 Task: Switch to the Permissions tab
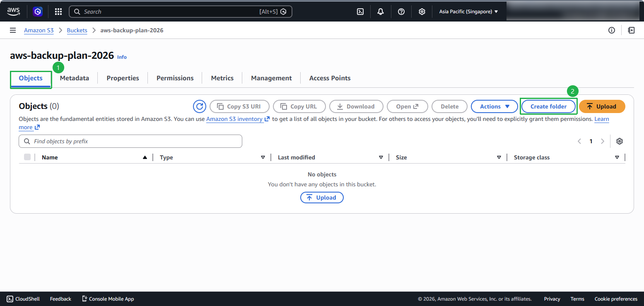[x=175, y=78]
